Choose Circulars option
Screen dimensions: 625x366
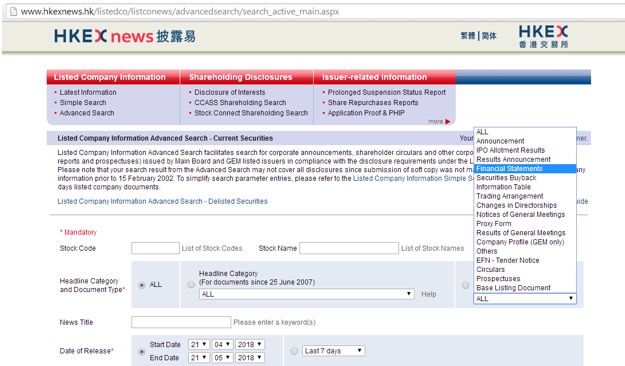525,270
